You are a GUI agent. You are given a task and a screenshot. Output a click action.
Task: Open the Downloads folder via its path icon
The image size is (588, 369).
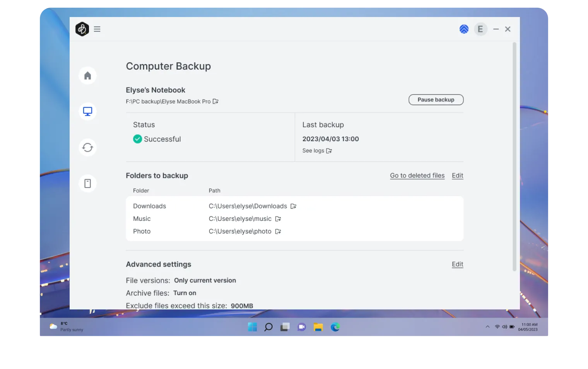click(293, 206)
